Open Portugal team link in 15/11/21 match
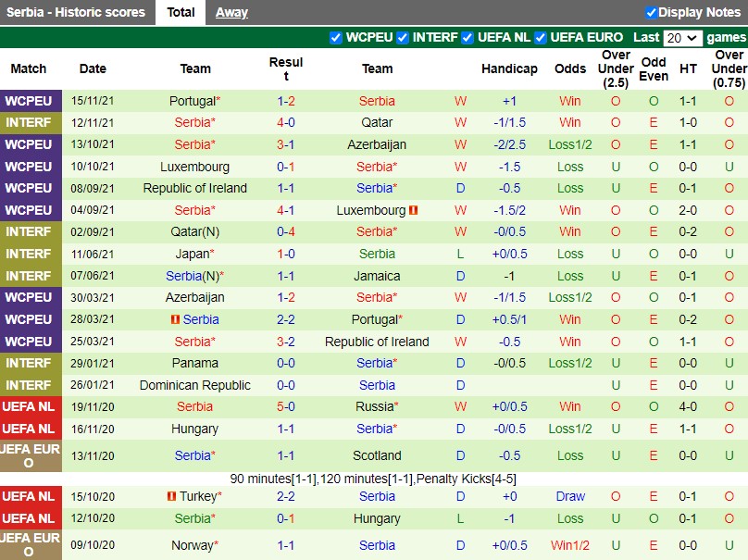The height and width of the screenshot is (560, 748). pos(192,101)
